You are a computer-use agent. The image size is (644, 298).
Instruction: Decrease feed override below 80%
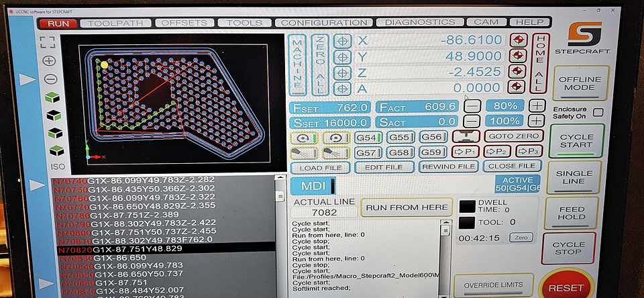(x=472, y=106)
